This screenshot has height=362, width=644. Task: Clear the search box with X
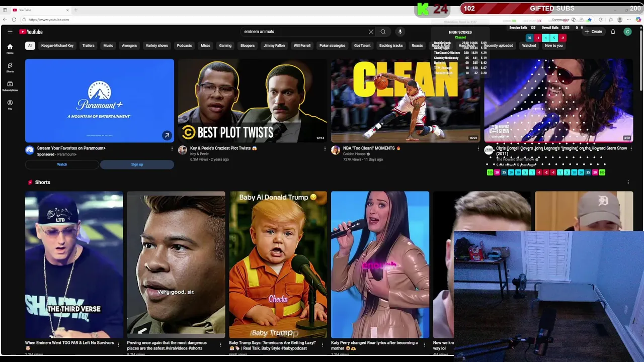click(371, 32)
